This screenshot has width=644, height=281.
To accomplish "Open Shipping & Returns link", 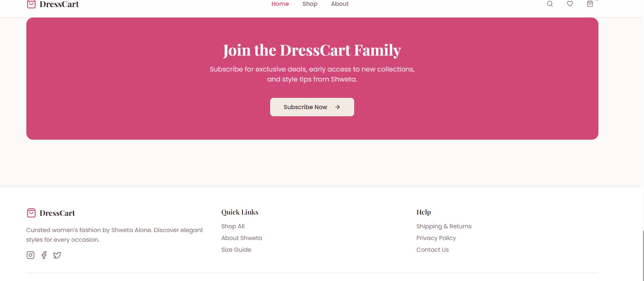I will [444, 226].
